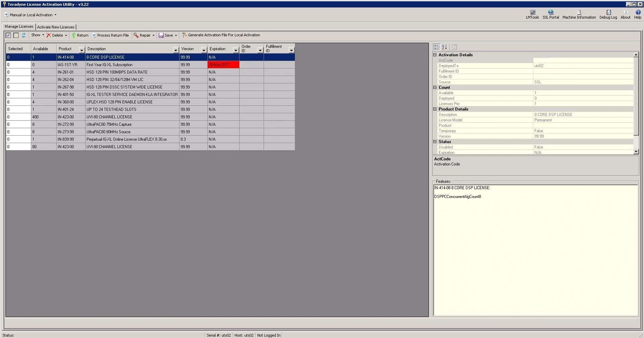The width and height of the screenshot is (644, 338).
Task: Switch property grid to categorized view
Action: click(x=436, y=47)
